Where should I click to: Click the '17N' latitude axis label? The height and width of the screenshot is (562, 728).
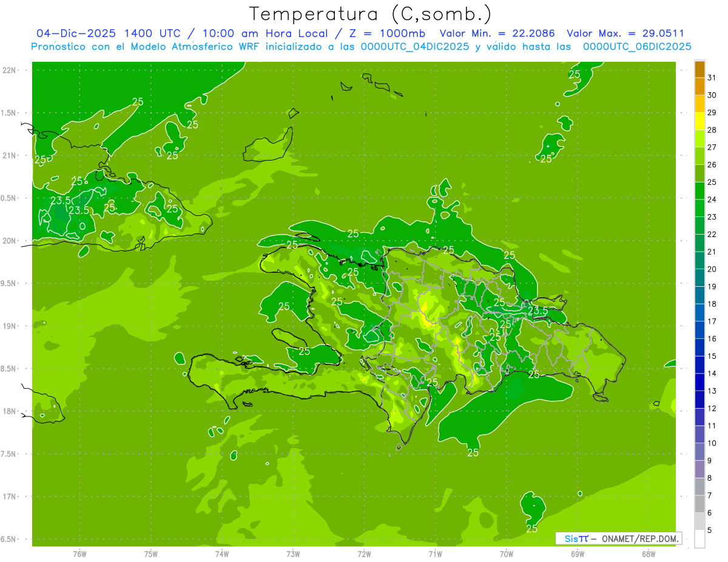click(10, 497)
